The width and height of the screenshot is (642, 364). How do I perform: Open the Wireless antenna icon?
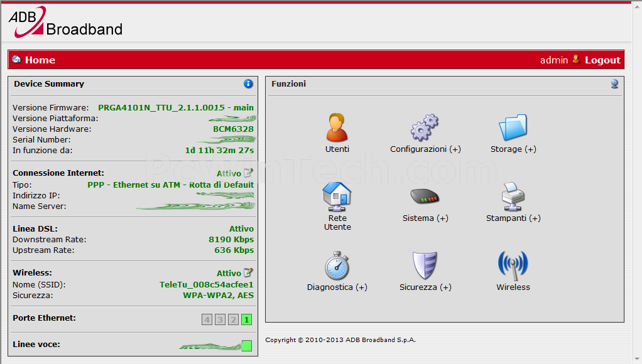(x=513, y=265)
